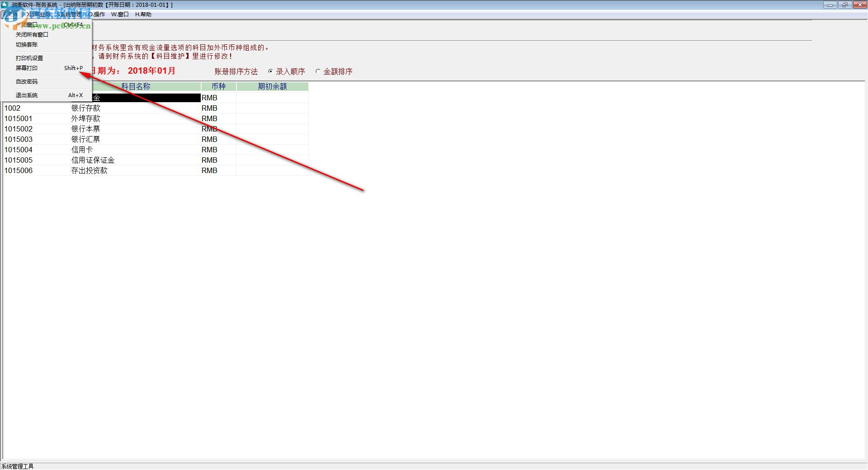
Task: Select account code 1015006 cell
Action: [37, 170]
